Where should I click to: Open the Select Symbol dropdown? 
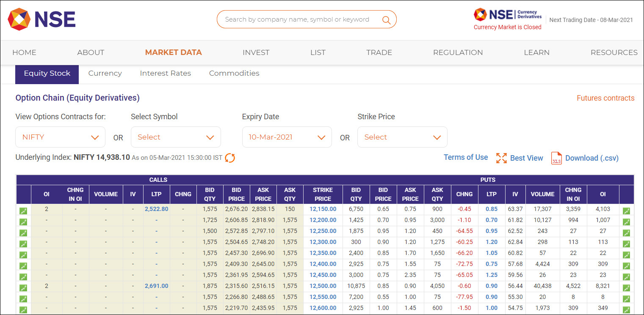point(176,137)
